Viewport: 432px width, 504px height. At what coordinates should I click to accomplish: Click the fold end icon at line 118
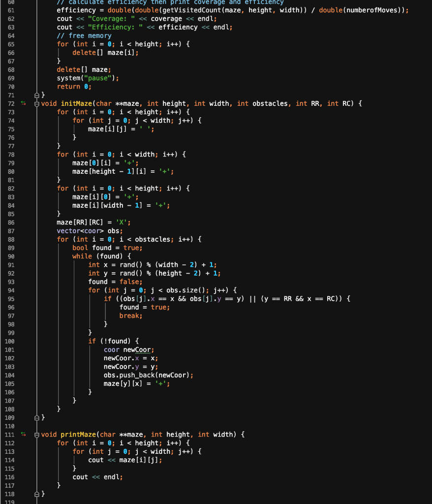click(36, 494)
